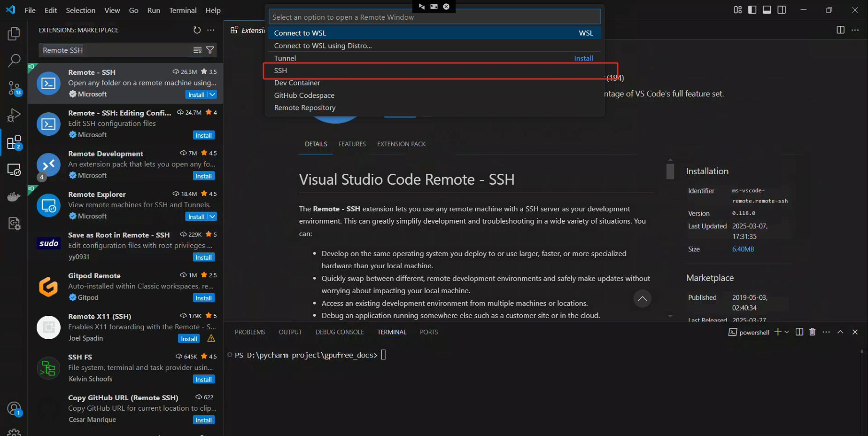
Task: Customize layout icon in title bar
Action: [x=738, y=10]
